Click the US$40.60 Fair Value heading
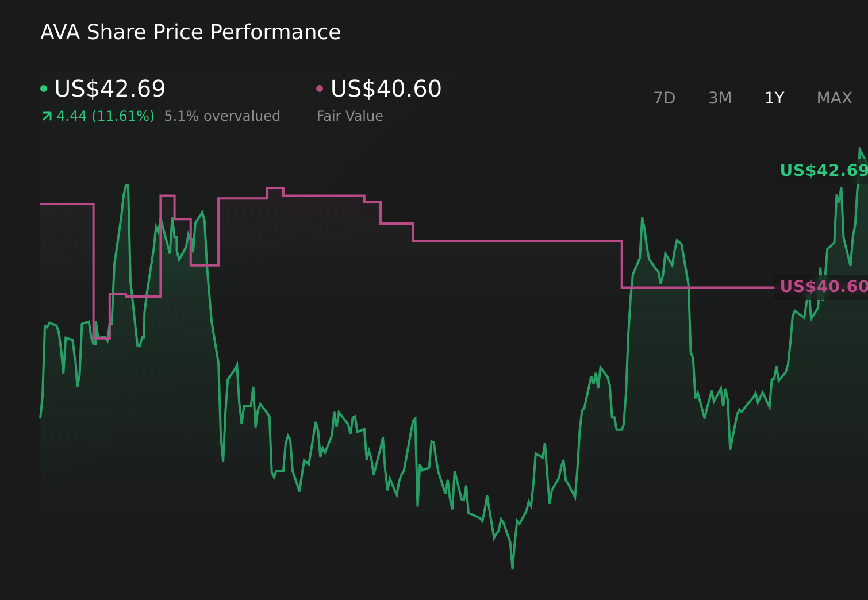 pyautogui.click(x=386, y=89)
